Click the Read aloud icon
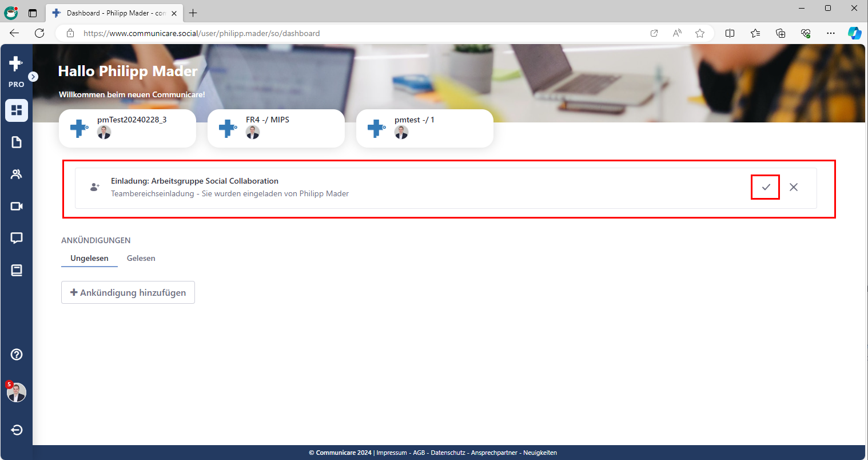868x460 pixels. [677, 33]
